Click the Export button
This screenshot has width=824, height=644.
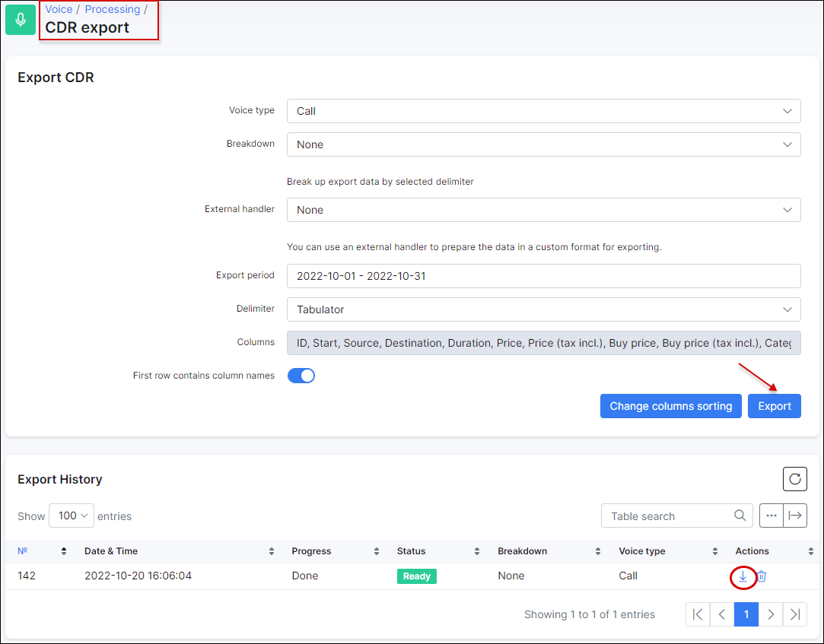click(774, 406)
